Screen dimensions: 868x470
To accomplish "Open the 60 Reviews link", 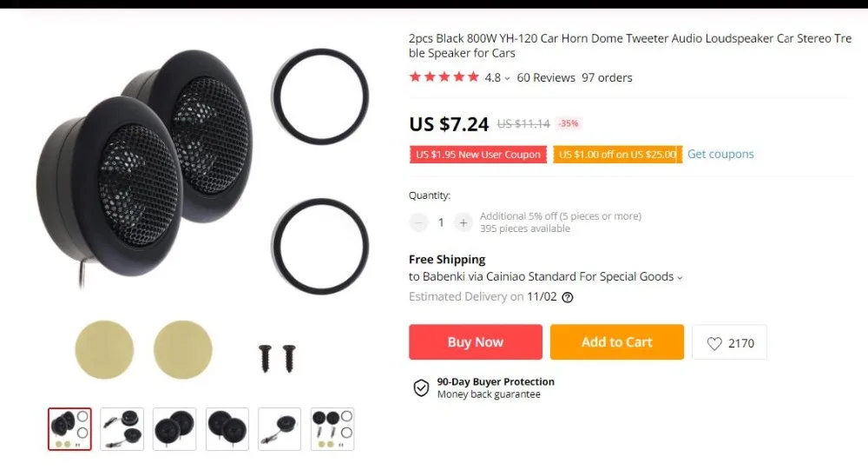I will coord(546,77).
